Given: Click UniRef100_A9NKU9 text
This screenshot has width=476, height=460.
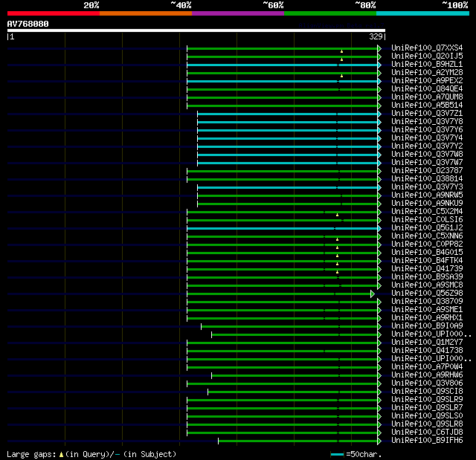Looking at the screenshot, I should (427, 204).
